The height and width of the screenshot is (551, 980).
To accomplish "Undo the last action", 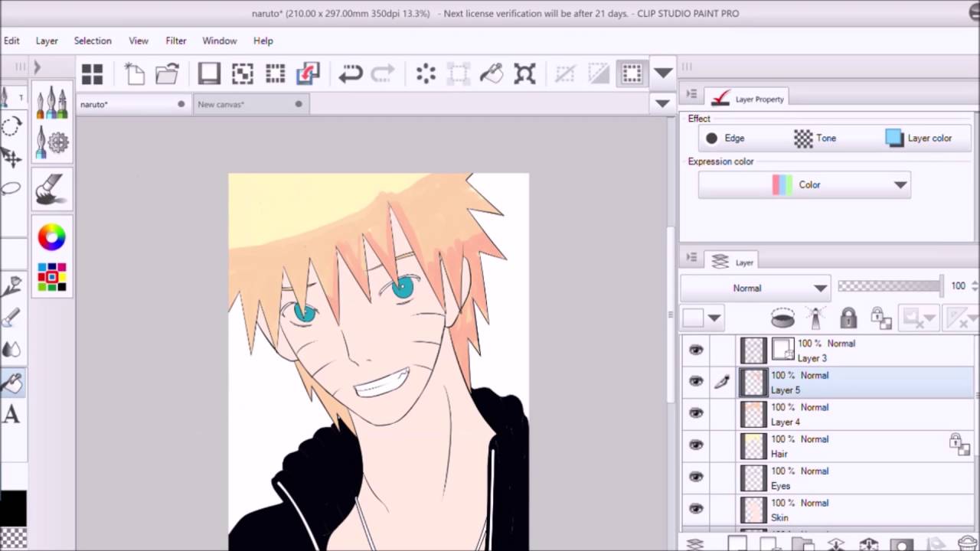I will tap(350, 73).
